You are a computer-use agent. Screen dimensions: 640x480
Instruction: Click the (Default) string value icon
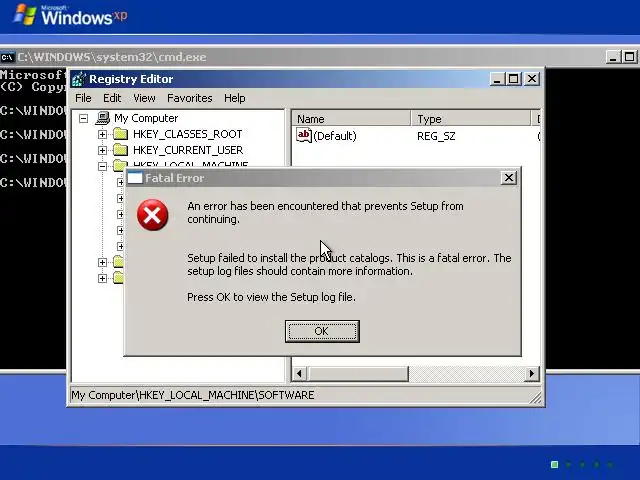pyautogui.click(x=304, y=136)
